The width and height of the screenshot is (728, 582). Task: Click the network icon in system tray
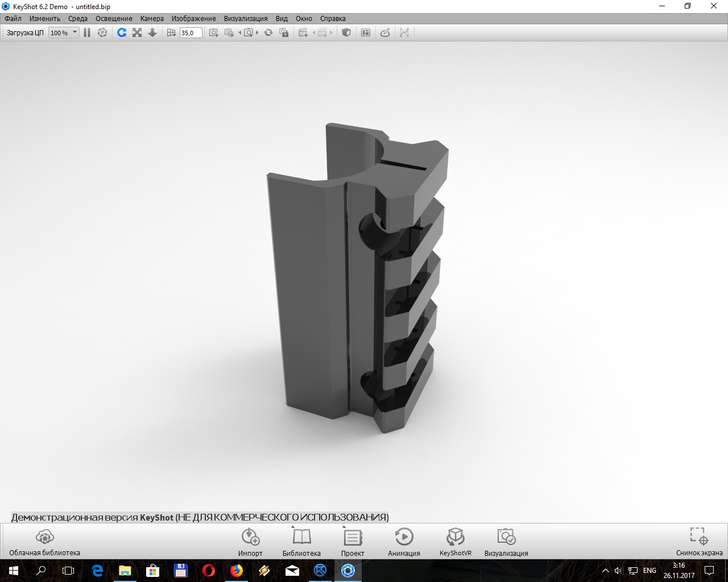point(632,571)
